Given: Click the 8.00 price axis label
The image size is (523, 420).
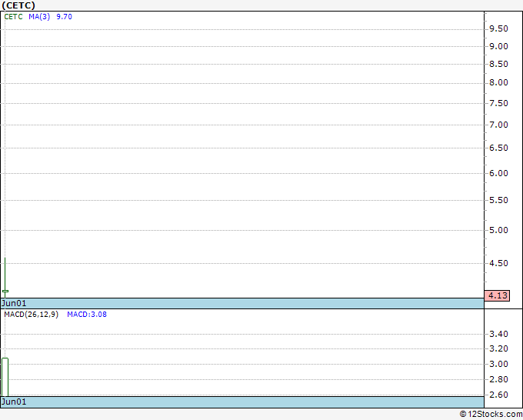Looking at the screenshot, I should [498, 83].
